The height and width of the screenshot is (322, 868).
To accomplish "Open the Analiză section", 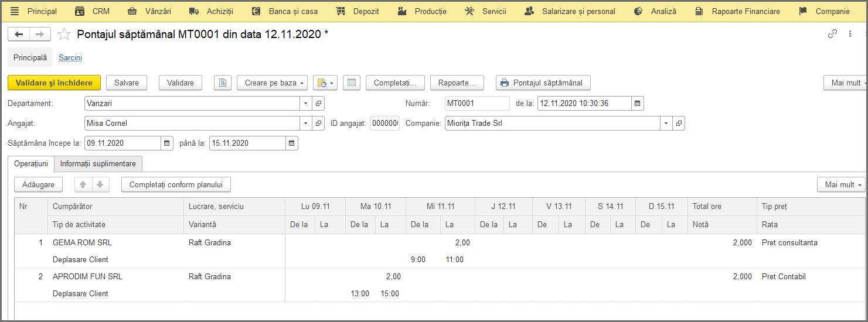I will (x=655, y=11).
